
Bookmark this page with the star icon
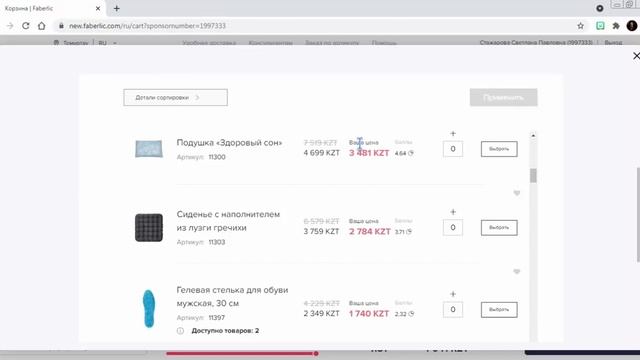coord(580,26)
